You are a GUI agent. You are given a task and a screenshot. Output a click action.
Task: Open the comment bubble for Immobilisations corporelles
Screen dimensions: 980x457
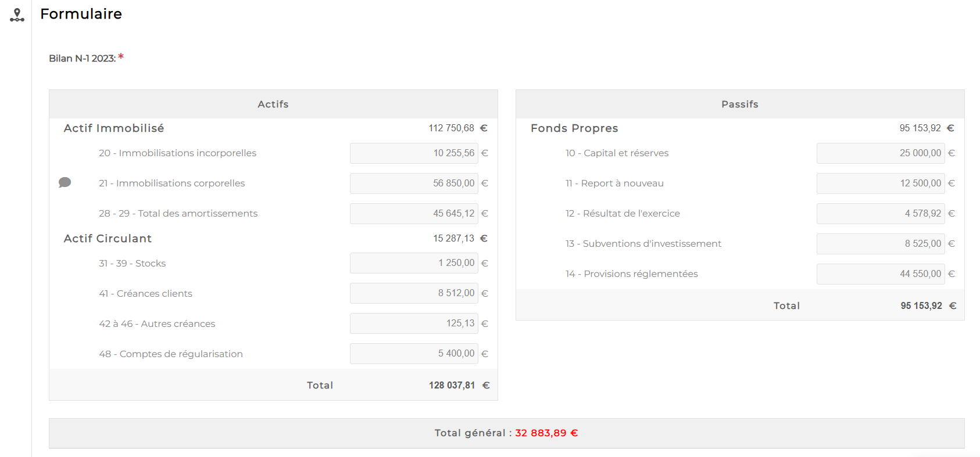pos(65,183)
